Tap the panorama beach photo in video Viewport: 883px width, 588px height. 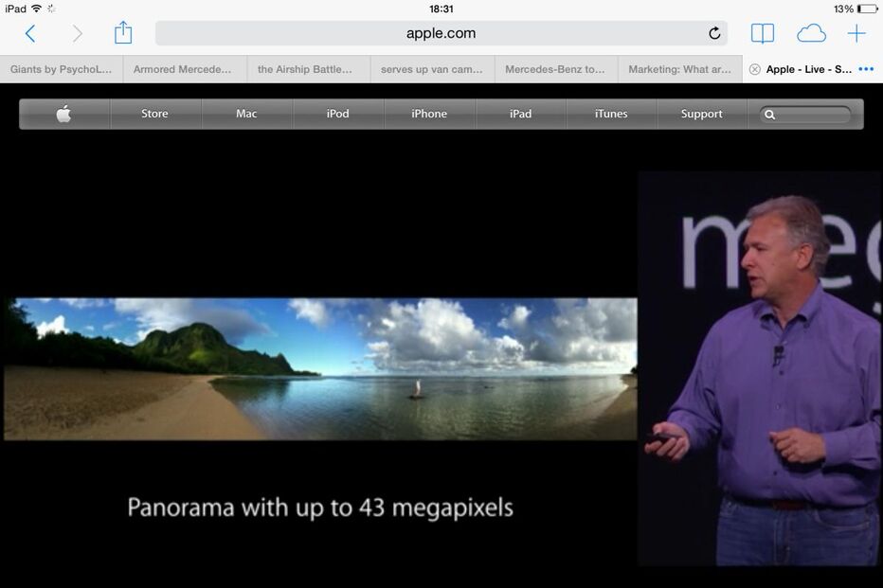click(320, 368)
